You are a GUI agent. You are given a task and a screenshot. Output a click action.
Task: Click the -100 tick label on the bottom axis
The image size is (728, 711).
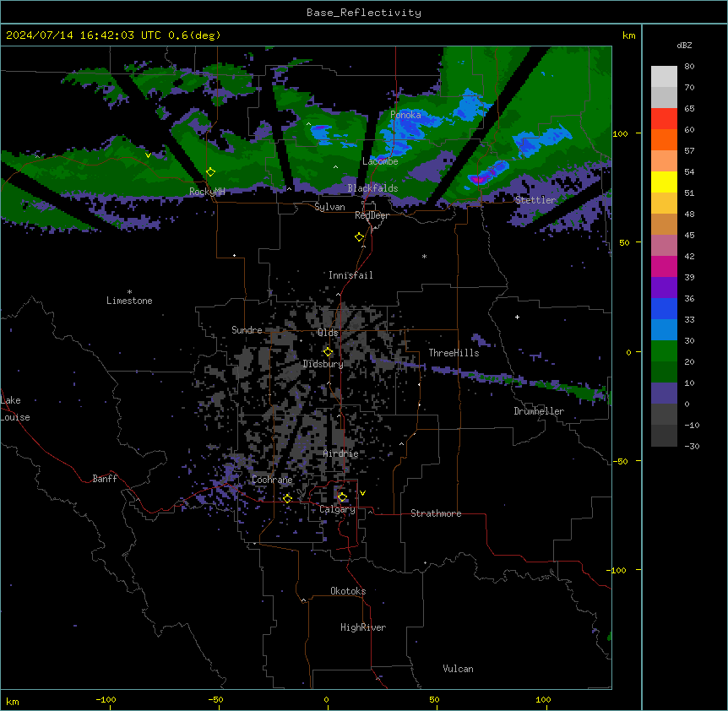106,699
